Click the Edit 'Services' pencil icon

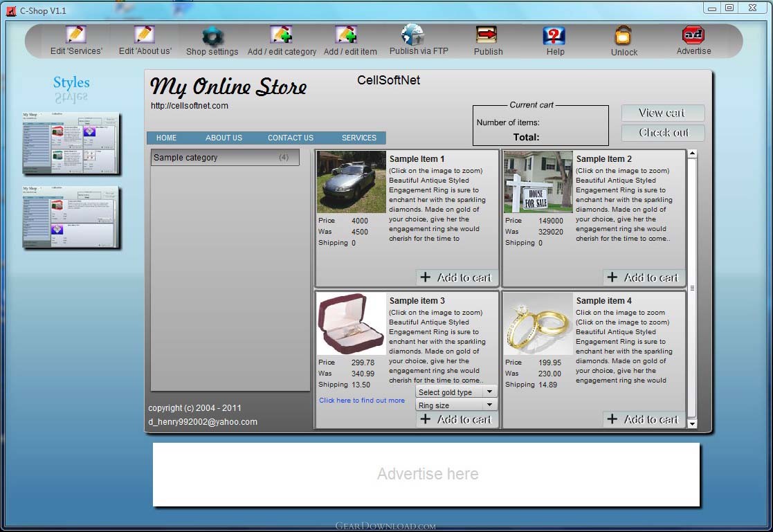(75, 35)
